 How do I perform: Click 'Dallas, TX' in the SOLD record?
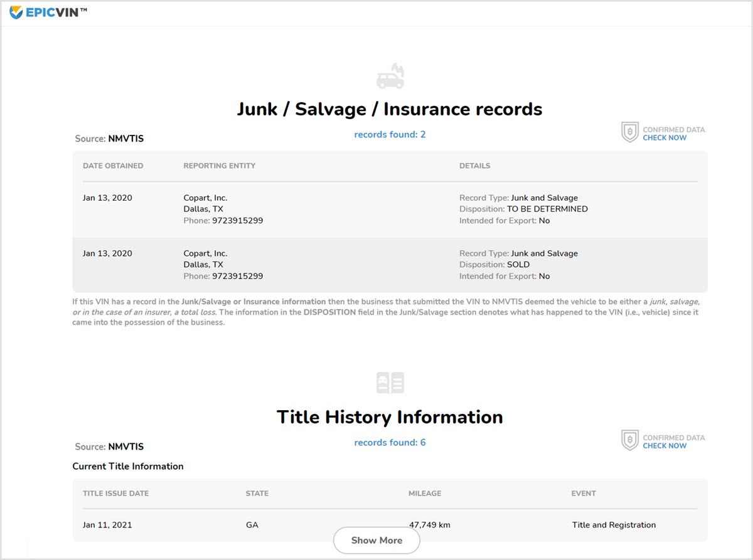pyautogui.click(x=203, y=265)
